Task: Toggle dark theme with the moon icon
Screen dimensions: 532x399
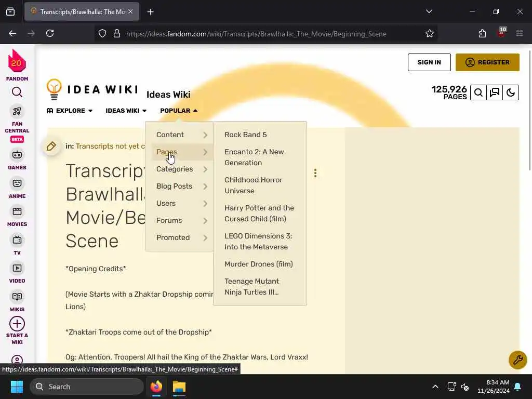Action: [511, 92]
